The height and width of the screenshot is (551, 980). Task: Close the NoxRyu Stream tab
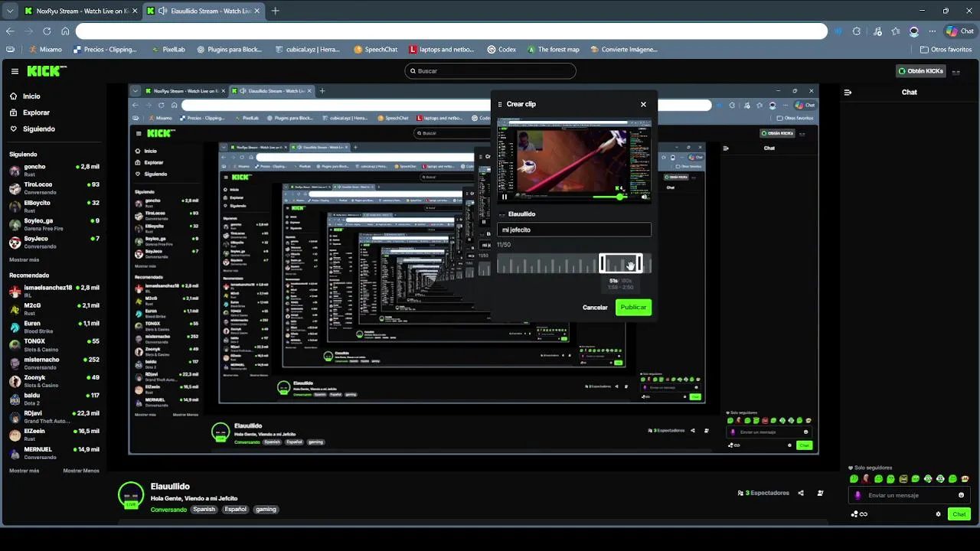135,11
